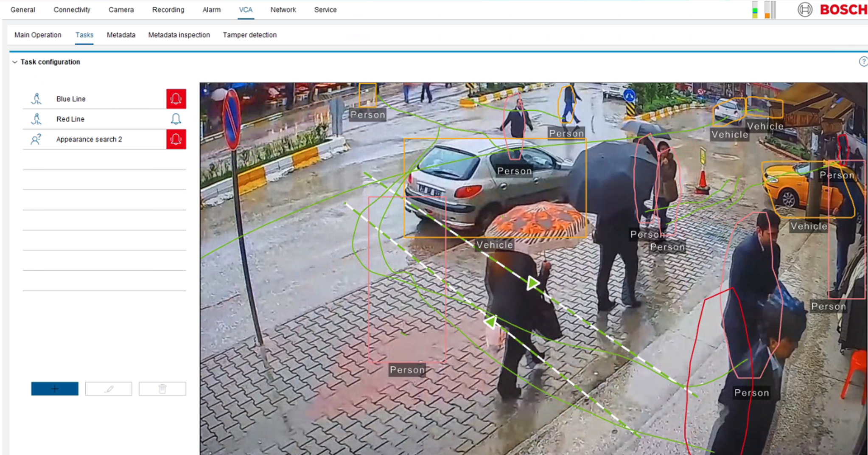Open the Recording menu
The height and width of the screenshot is (455, 868).
point(168,10)
